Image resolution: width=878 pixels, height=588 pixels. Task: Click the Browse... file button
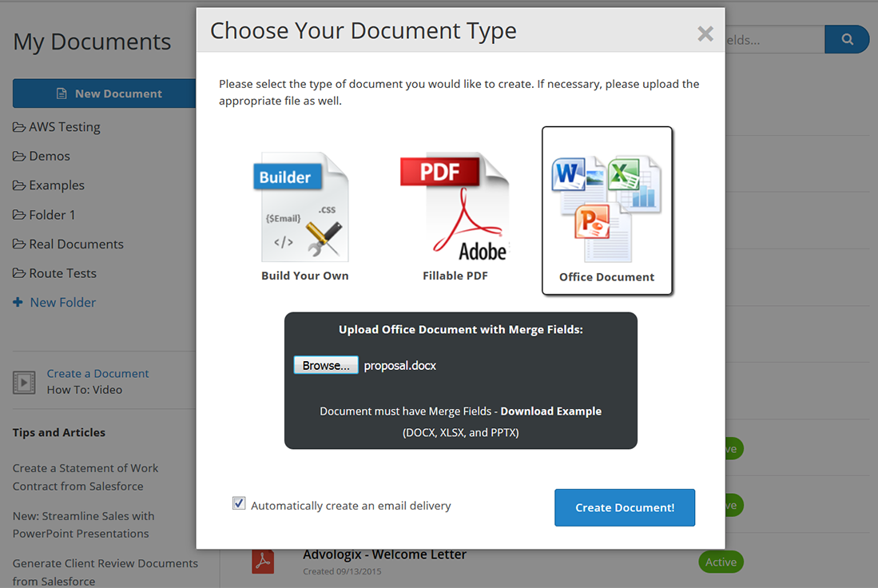pyautogui.click(x=326, y=365)
